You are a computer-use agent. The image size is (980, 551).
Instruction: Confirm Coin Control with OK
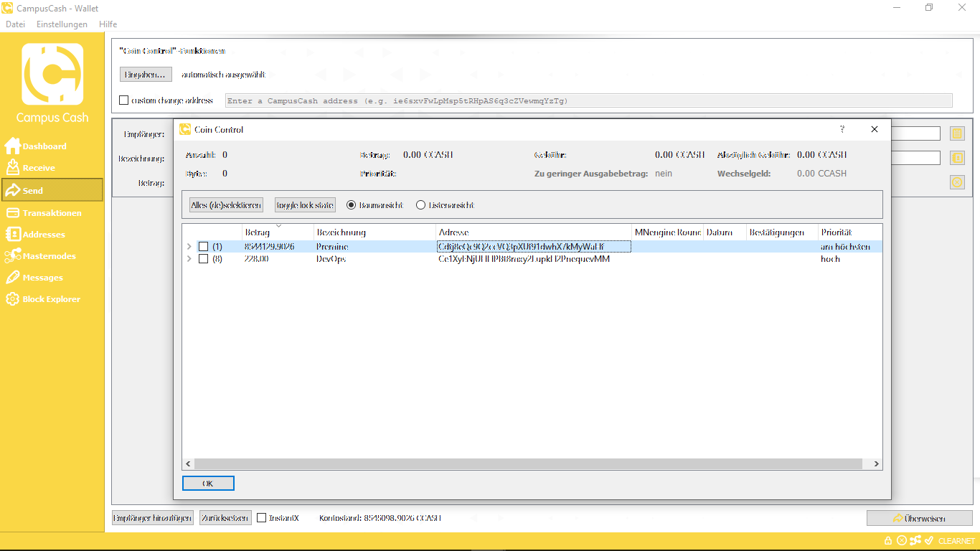pyautogui.click(x=208, y=484)
